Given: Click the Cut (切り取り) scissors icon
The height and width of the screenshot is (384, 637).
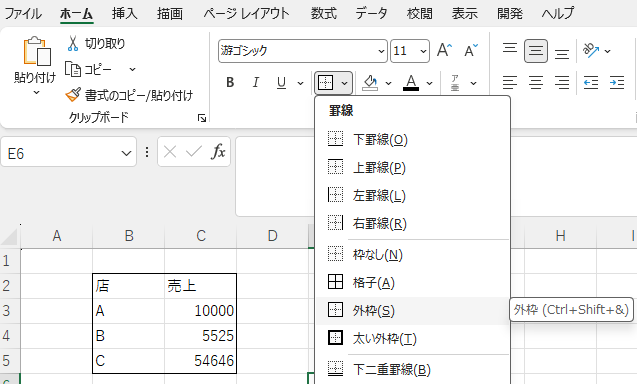Looking at the screenshot, I should click(x=73, y=43).
